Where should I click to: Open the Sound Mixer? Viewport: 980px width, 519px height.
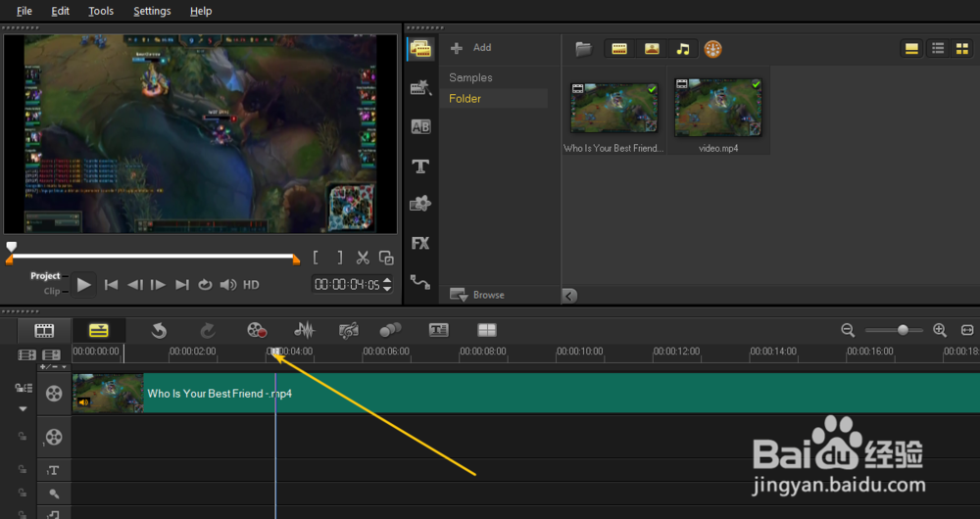pyautogui.click(x=305, y=330)
